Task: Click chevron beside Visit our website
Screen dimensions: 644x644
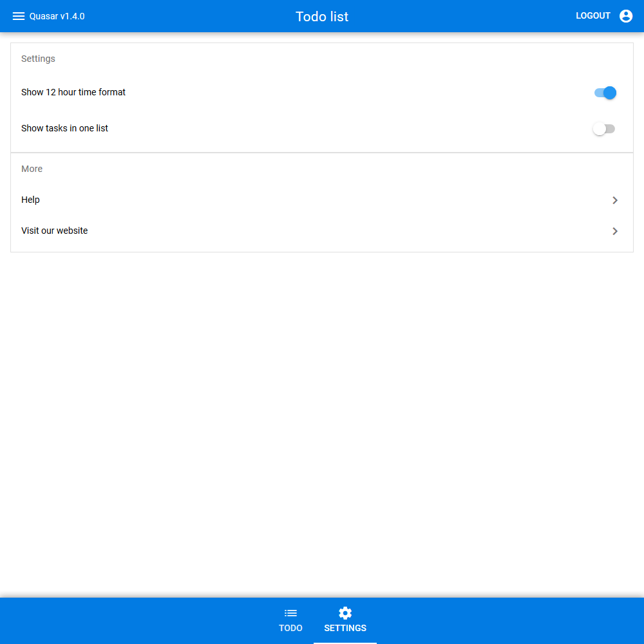Action: point(615,231)
